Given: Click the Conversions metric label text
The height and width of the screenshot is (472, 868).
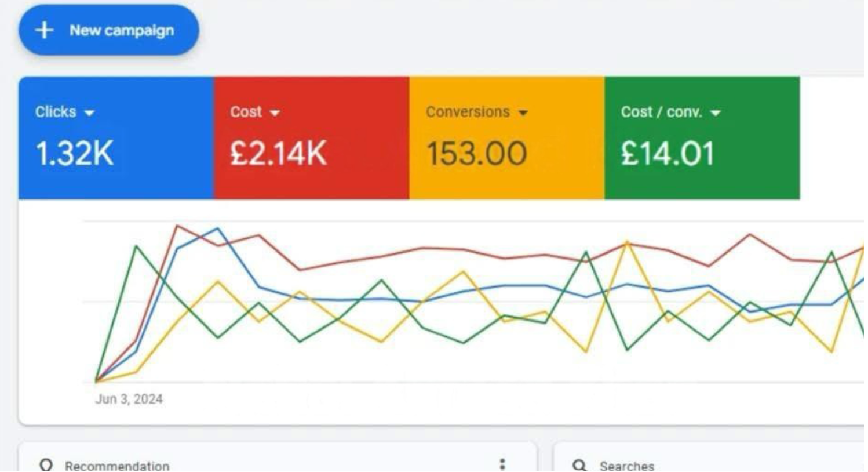Looking at the screenshot, I should 468,112.
